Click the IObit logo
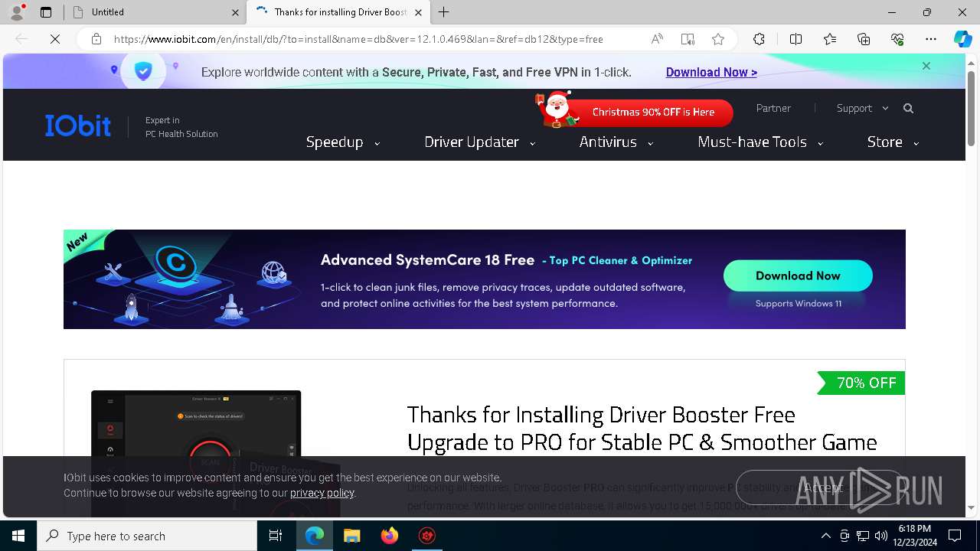This screenshot has width=980, height=551. pos(77,126)
